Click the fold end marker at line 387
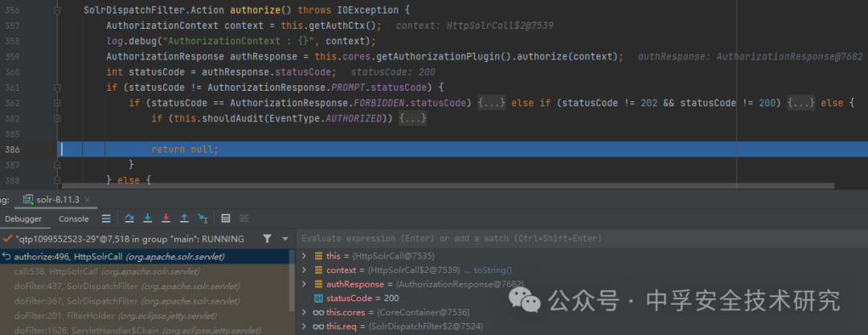 [x=57, y=165]
